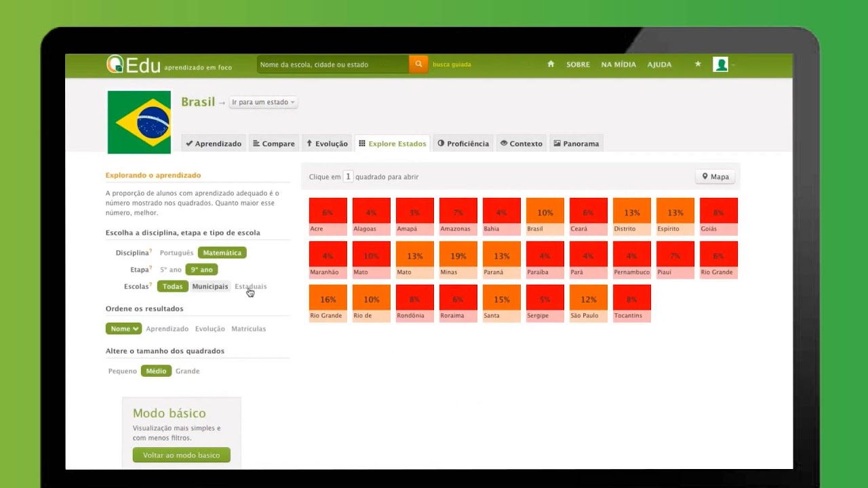This screenshot has height=488, width=868.
Task: Open the SOBRE page
Action: click(578, 64)
